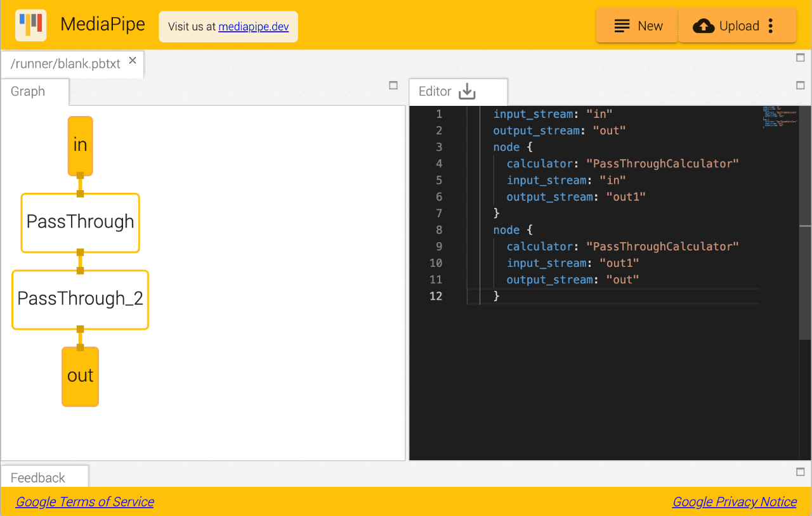Image resolution: width=812 pixels, height=516 pixels.
Task: Click the Upload cloud icon
Action: pos(704,26)
